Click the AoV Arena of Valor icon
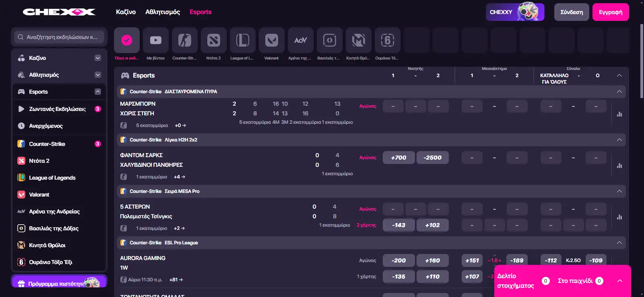Viewport: 644px width, 297px height. tap(301, 40)
